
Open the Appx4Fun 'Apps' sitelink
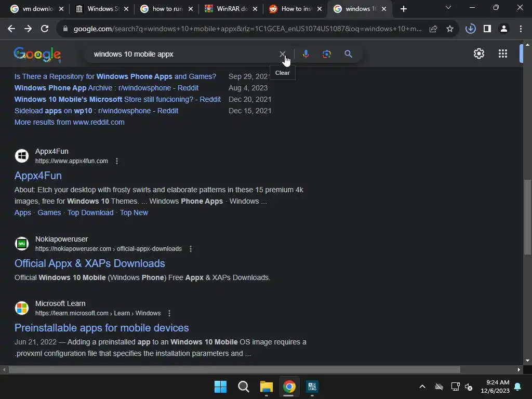coord(23,212)
